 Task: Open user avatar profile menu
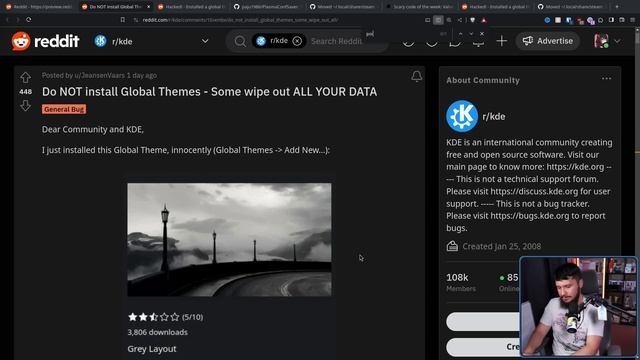tap(601, 41)
